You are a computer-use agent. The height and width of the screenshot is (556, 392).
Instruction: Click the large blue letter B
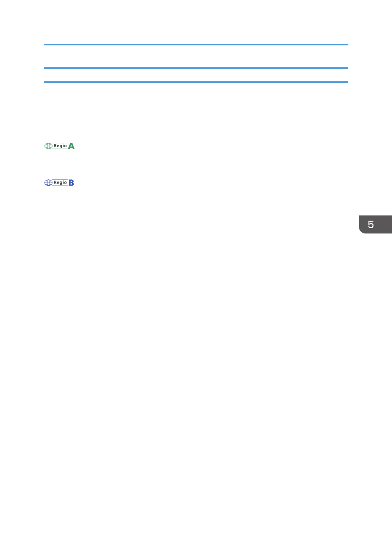[71, 183]
